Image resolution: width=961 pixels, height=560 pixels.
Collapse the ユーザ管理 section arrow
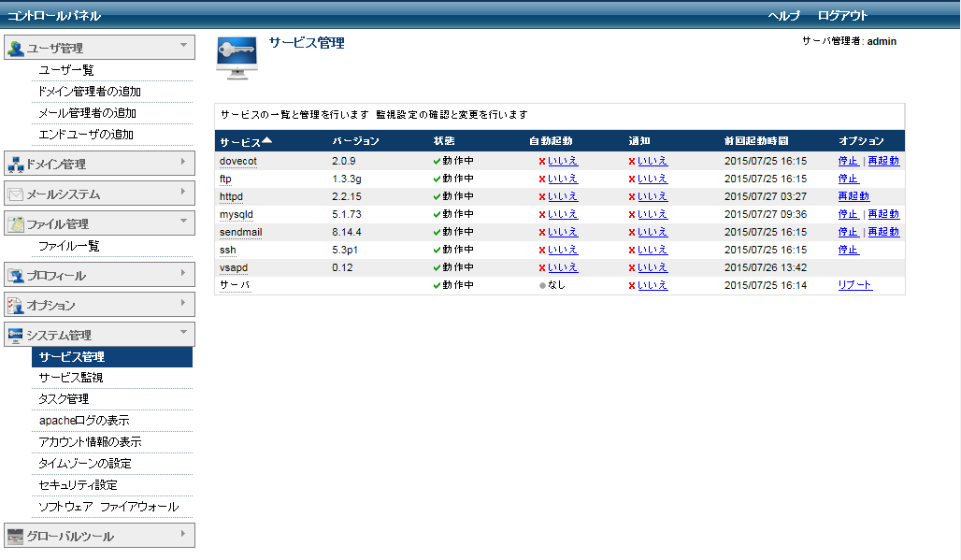tap(183, 45)
